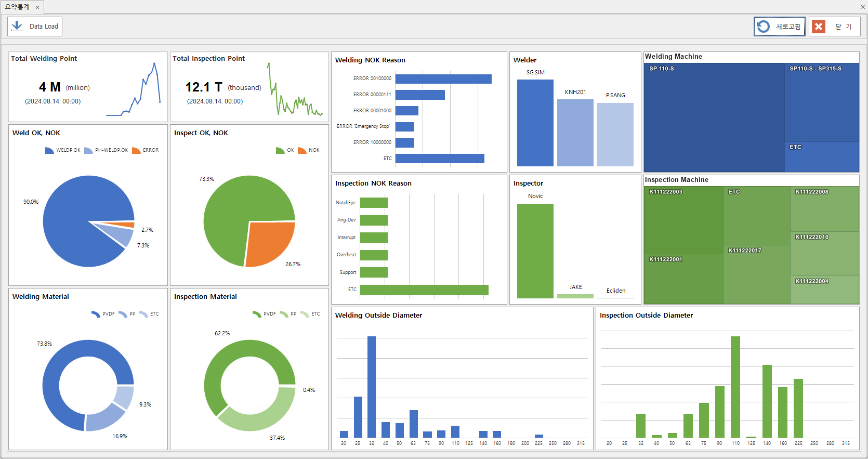Click the PVDF legend icon in Welding Material
Image resolution: width=868 pixels, height=459 pixels.
coord(96,314)
